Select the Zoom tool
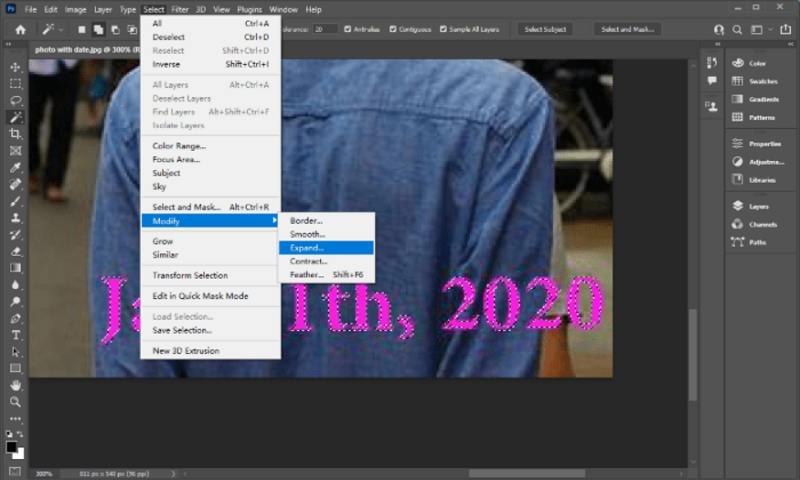The image size is (800, 480). 15,402
